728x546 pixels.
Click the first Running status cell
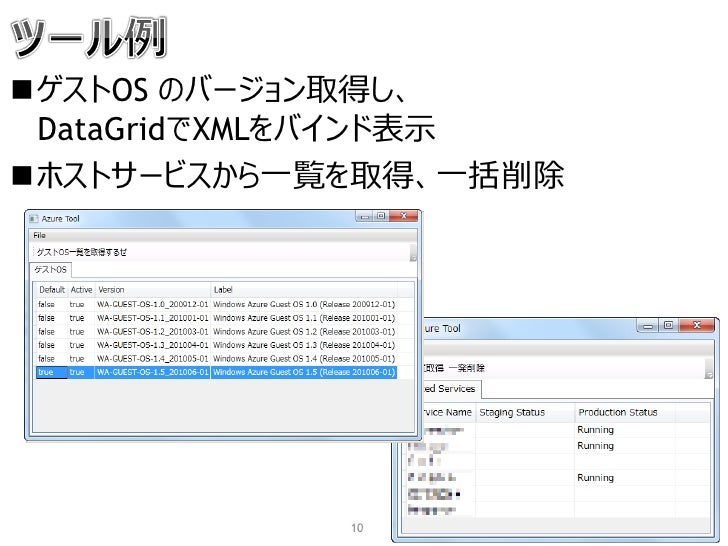point(625,430)
